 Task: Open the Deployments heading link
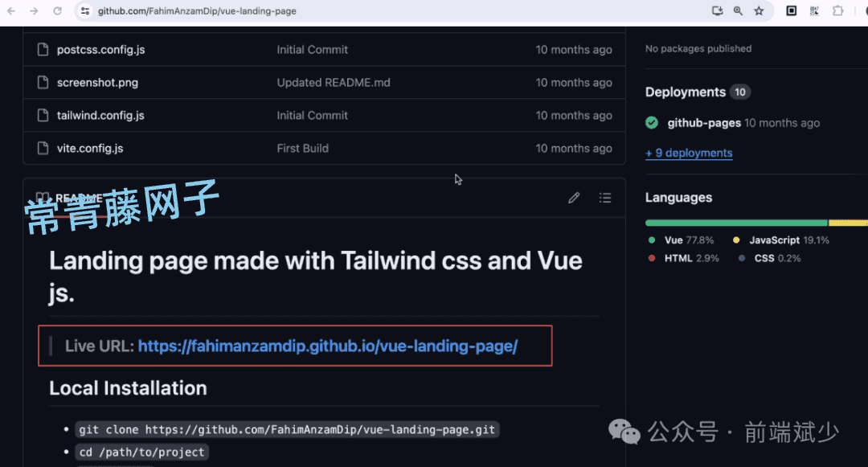click(x=686, y=92)
